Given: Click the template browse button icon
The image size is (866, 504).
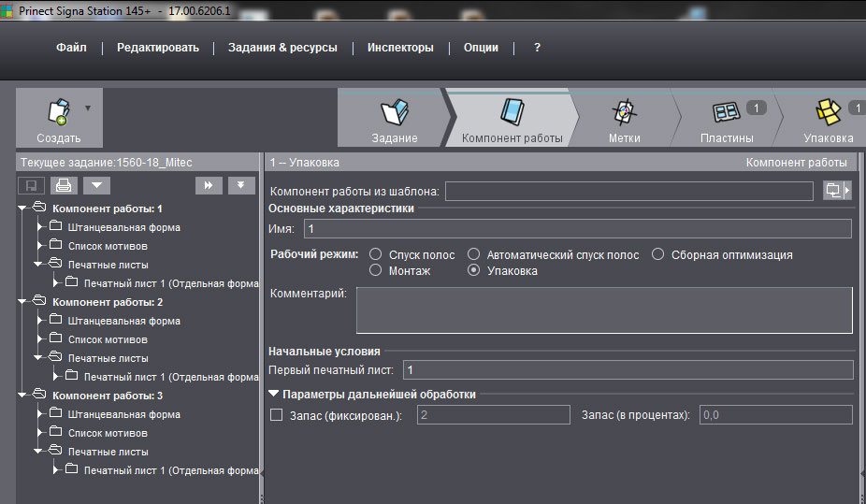Looking at the screenshot, I should tap(836, 191).
